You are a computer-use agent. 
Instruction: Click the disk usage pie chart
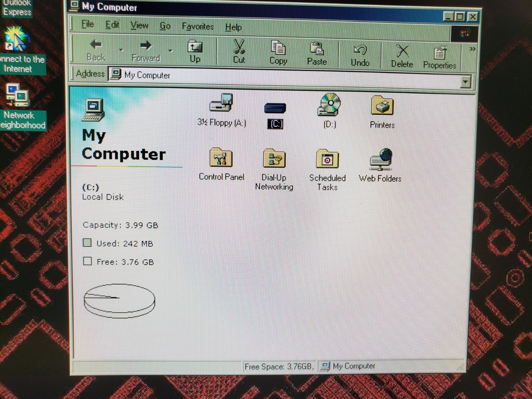(119, 301)
